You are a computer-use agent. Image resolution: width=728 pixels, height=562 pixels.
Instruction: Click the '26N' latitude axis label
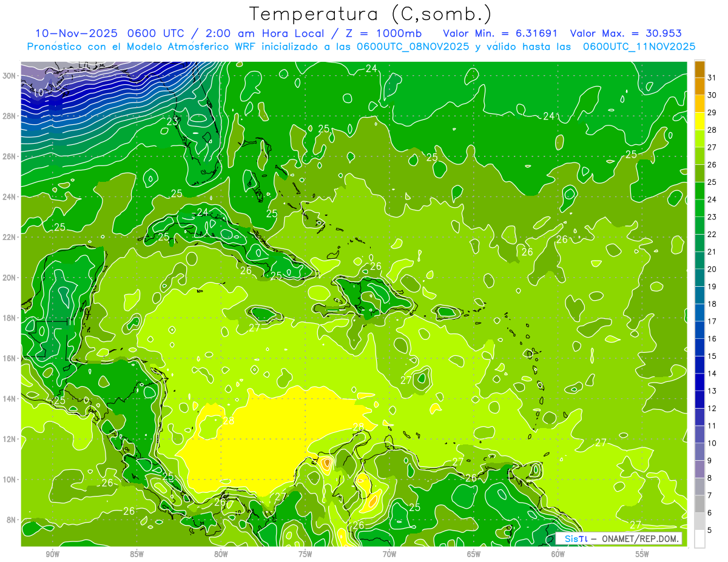pos(9,156)
